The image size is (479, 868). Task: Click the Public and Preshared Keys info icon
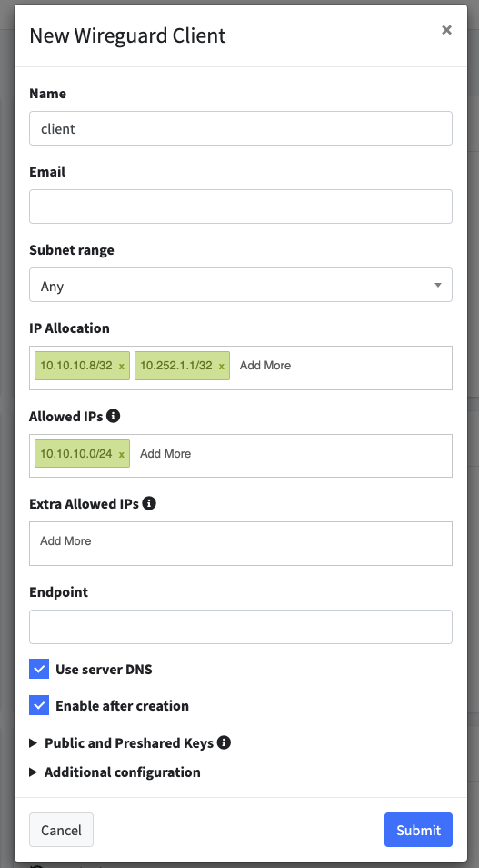pos(224,742)
